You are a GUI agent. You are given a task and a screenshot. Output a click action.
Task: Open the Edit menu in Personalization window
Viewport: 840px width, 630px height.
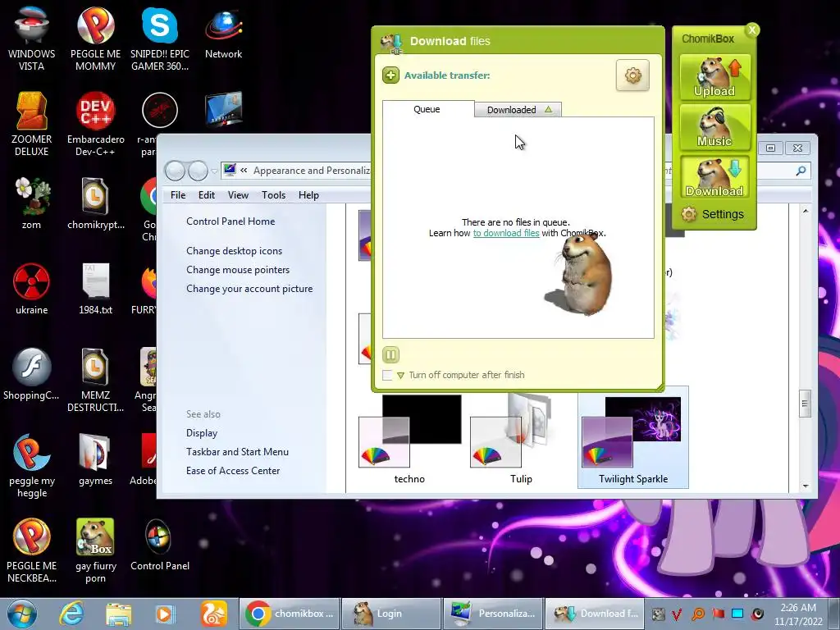click(206, 195)
